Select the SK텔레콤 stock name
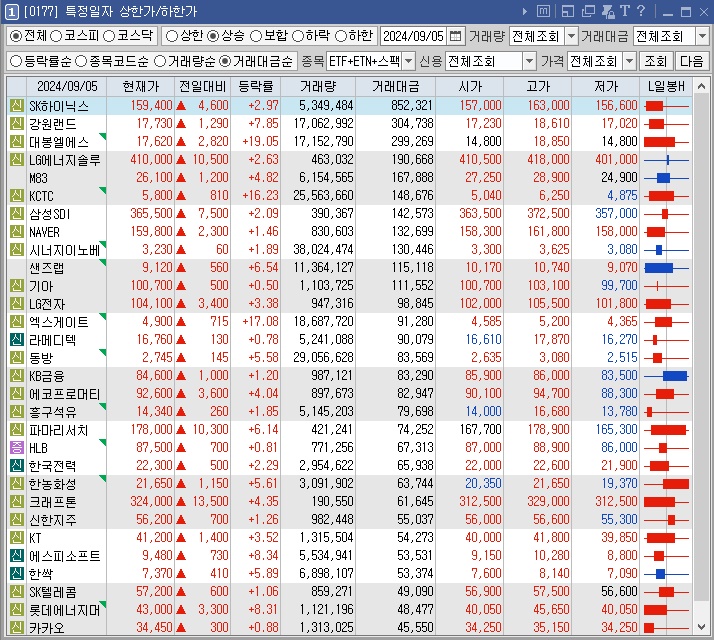The width and height of the screenshot is (714, 640). pos(53,592)
